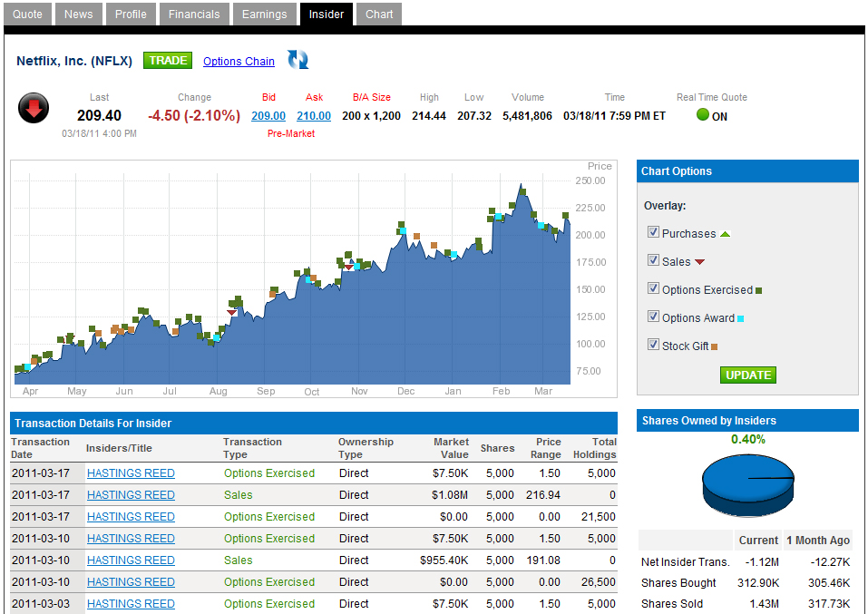Click the Total Holdings column header
The width and height of the screenshot is (868, 614).
click(x=594, y=448)
